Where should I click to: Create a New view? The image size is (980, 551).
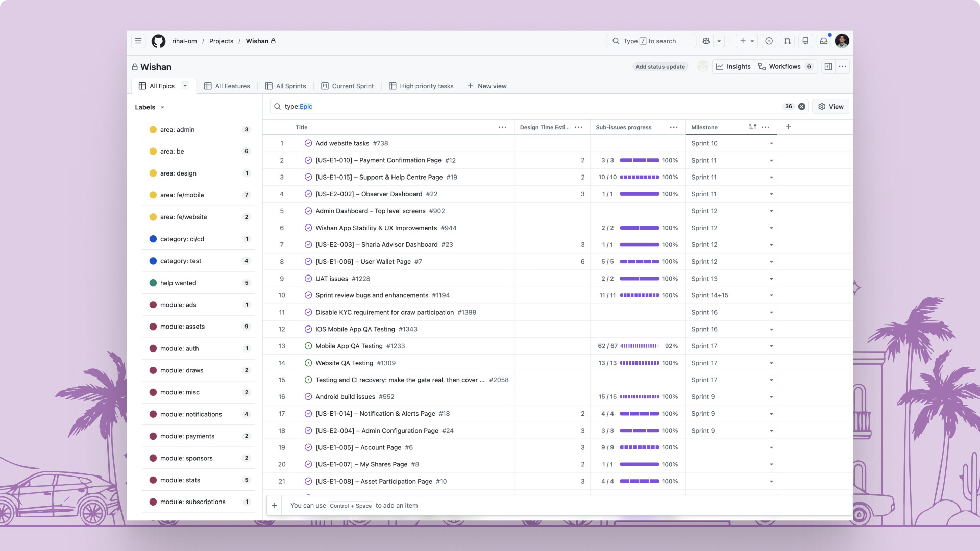point(487,86)
